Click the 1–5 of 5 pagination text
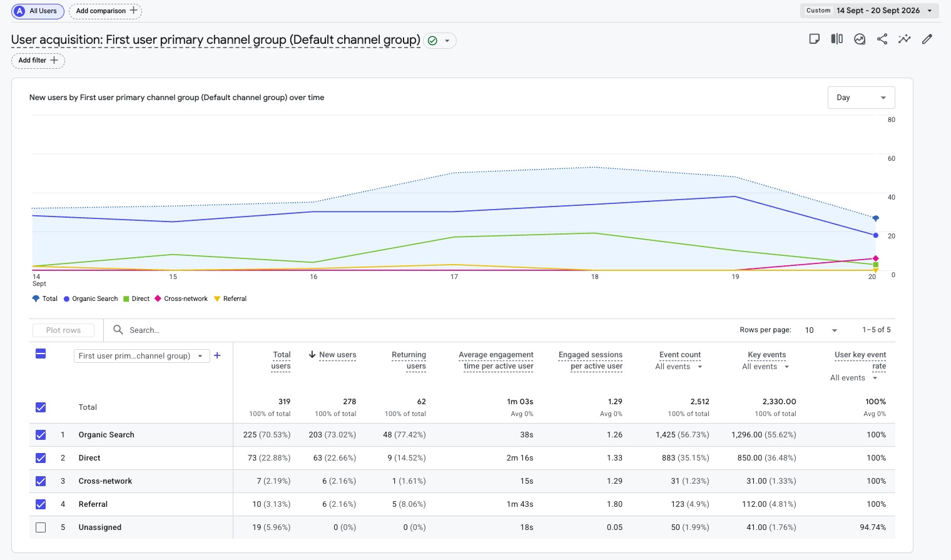The width and height of the screenshot is (951, 560). pyautogui.click(x=877, y=330)
